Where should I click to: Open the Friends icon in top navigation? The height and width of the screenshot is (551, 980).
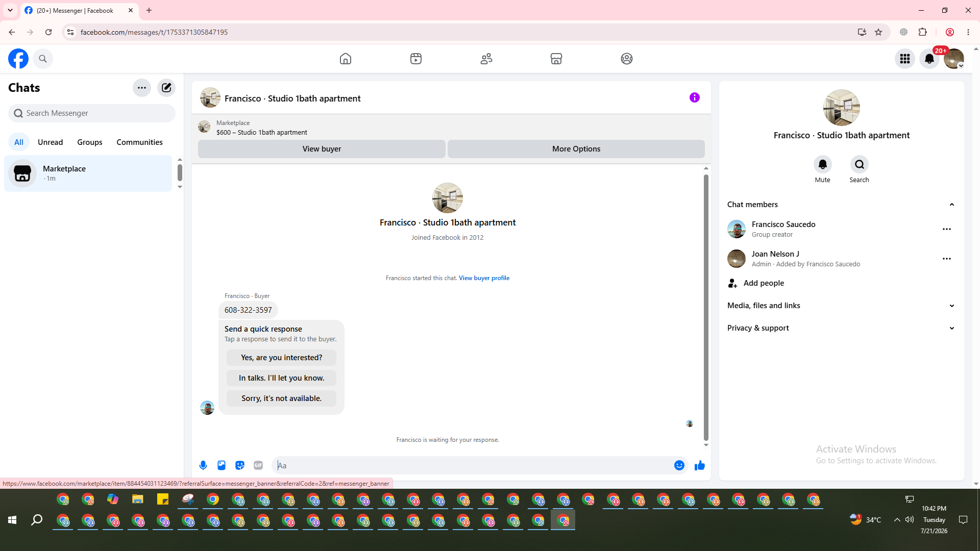tap(486, 59)
